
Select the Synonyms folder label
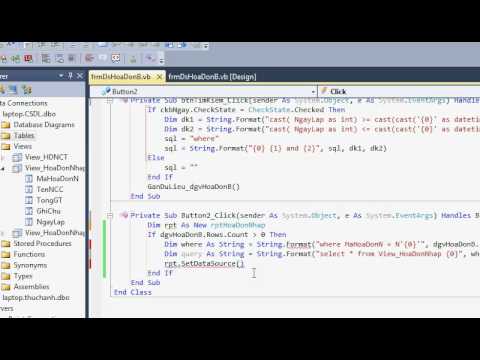(x=30, y=265)
